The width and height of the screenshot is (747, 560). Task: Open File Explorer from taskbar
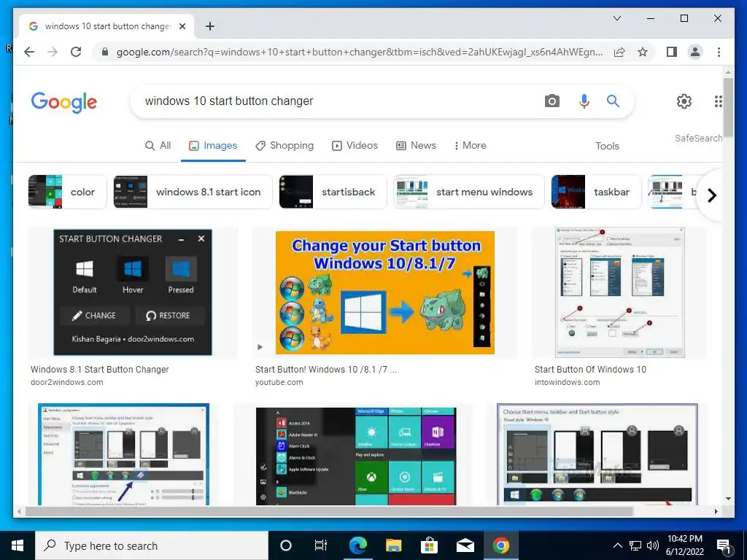(x=393, y=545)
